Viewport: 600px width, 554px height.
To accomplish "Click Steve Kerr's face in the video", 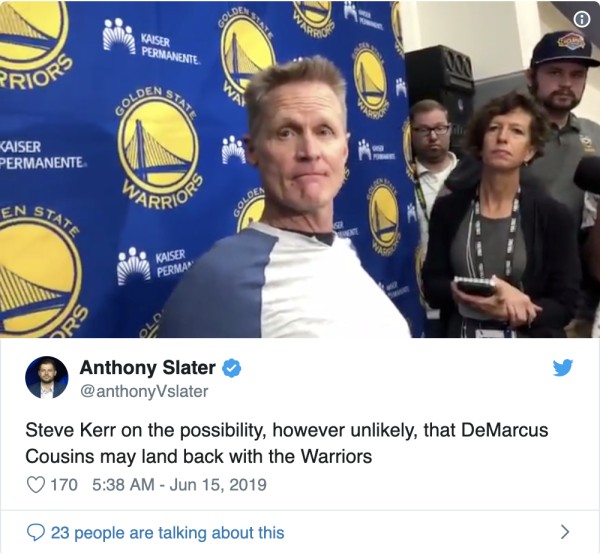I will 301,140.
